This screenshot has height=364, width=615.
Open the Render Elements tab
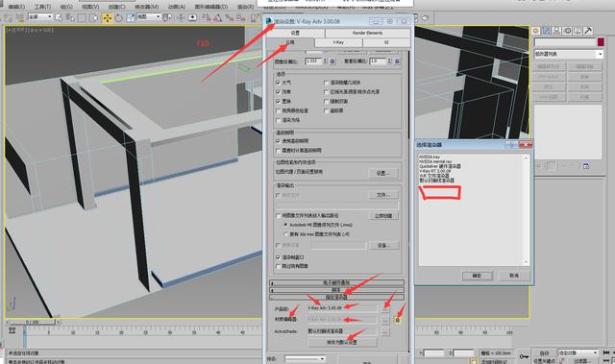[367, 33]
